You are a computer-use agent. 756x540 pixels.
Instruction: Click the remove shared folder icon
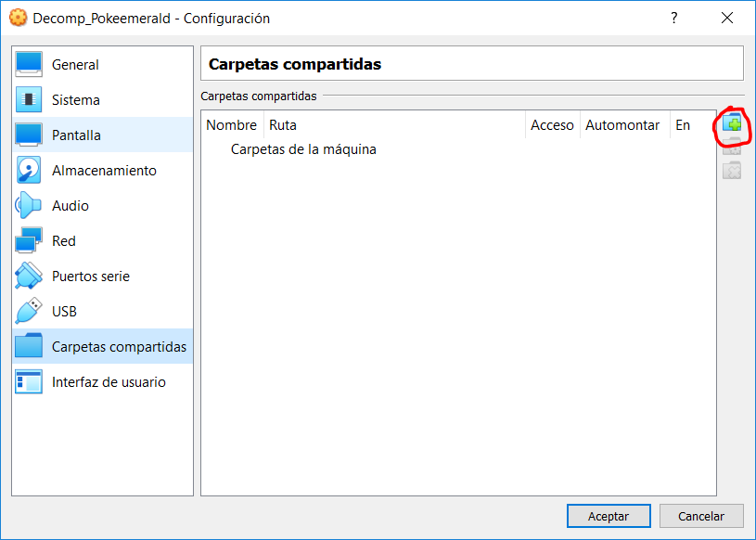[x=732, y=170]
